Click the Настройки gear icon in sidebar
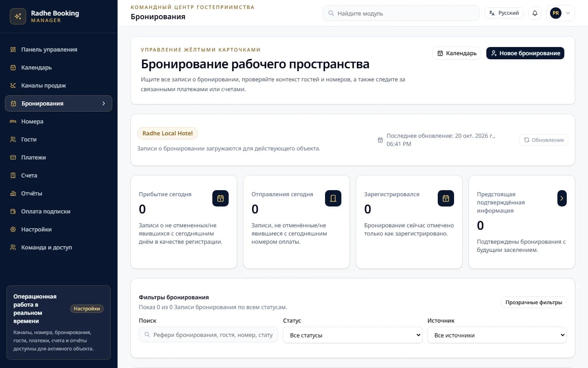Screen dimensions: 588x368 [13, 229]
